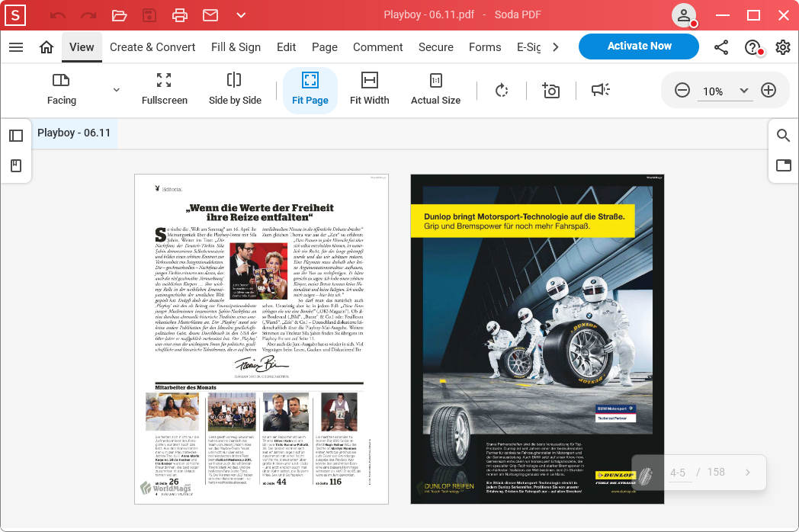The width and height of the screenshot is (799, 532).
Task: Open the search panel
Action: pos(783,135)
